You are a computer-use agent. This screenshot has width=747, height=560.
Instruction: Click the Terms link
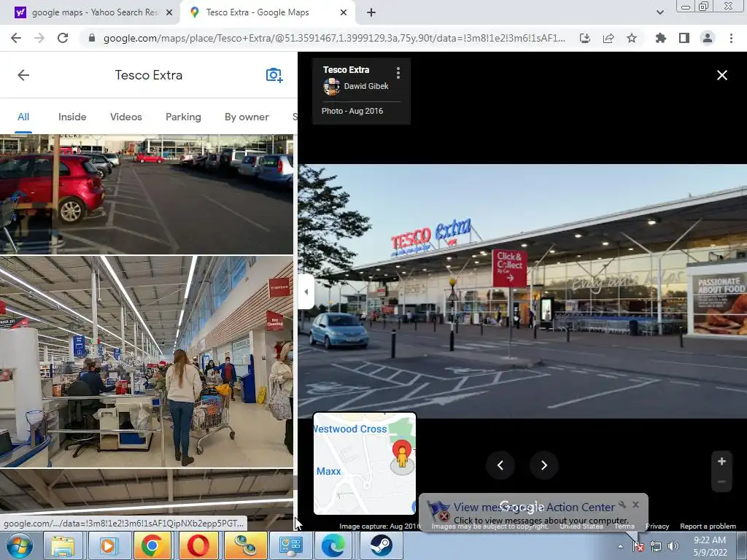click(624, 526)
